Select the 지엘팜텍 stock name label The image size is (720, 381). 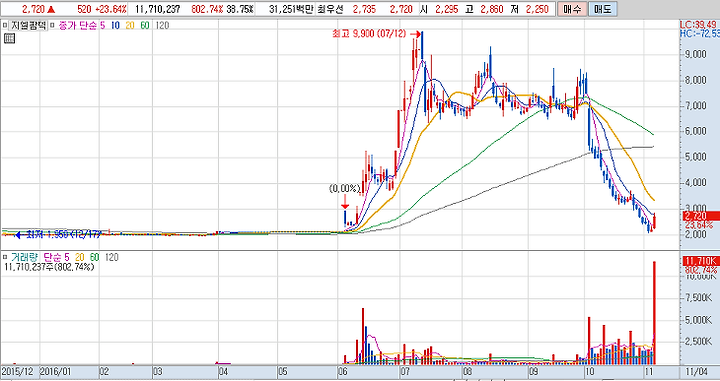tap(28, 26)
